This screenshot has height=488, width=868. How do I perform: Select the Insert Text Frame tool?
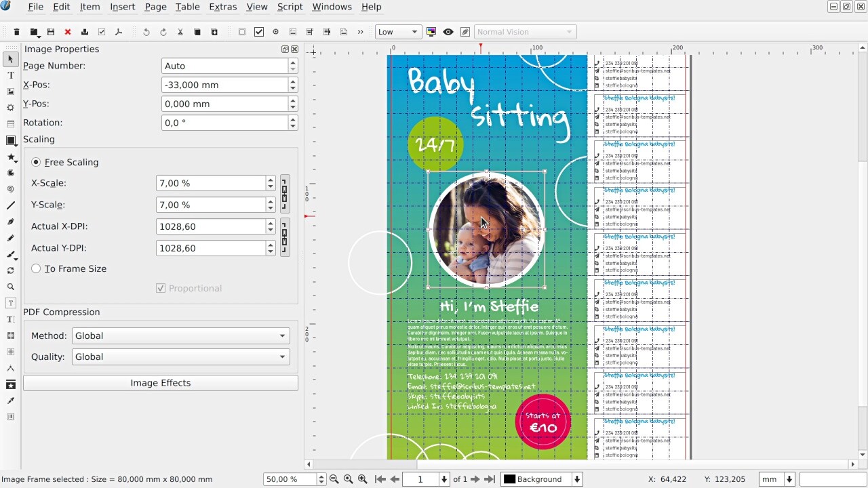[10, 75]
